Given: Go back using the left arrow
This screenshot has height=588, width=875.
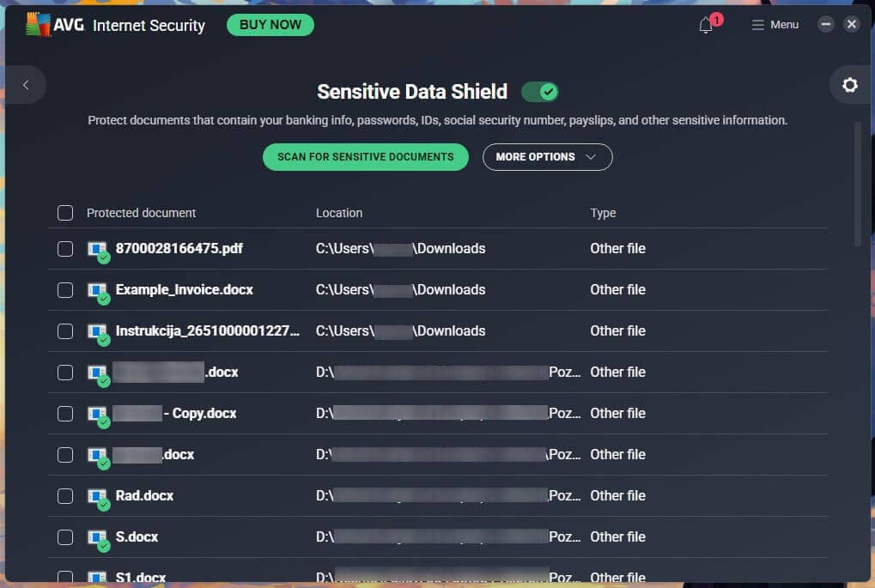Looking at the screenshot, I should [x=26, y=85].
